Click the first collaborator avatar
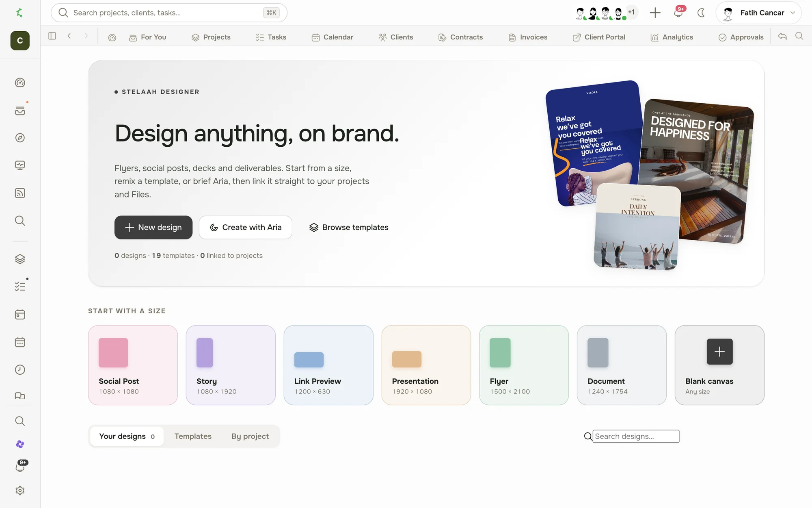This screenshot has height=508, width=812. (x=581, y=13)
